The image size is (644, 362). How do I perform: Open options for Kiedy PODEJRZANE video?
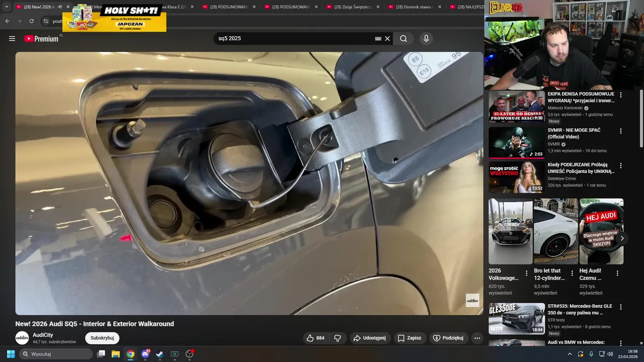pos(621,165)
